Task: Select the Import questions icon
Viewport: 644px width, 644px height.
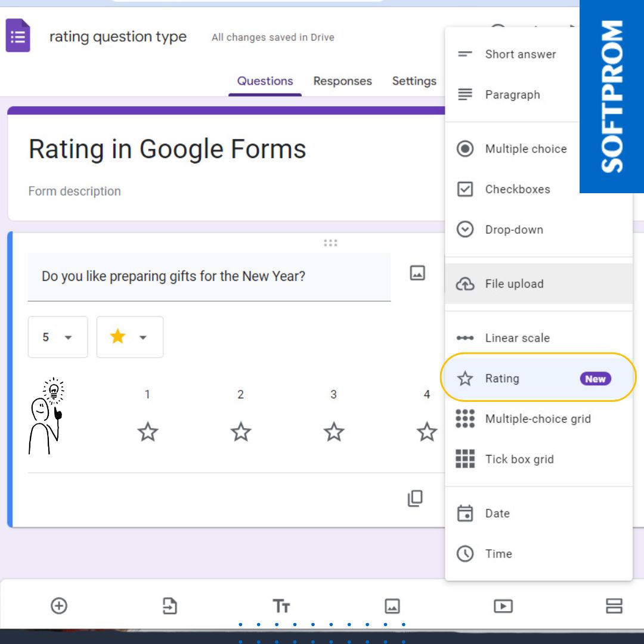Action: 170,606
